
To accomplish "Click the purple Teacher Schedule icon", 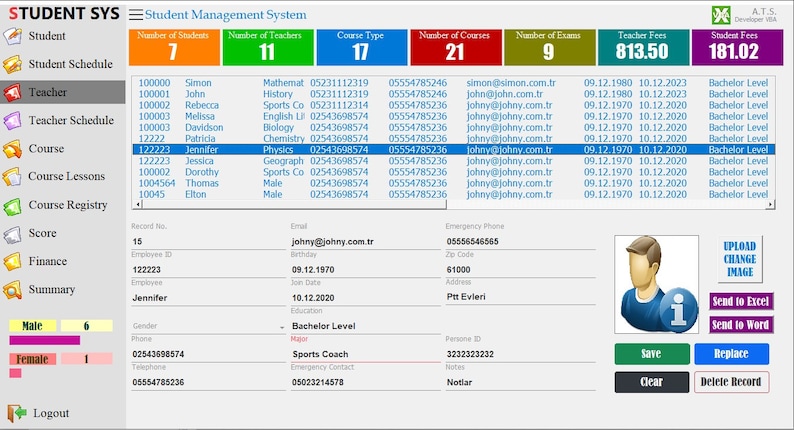I will click(12, 121).
